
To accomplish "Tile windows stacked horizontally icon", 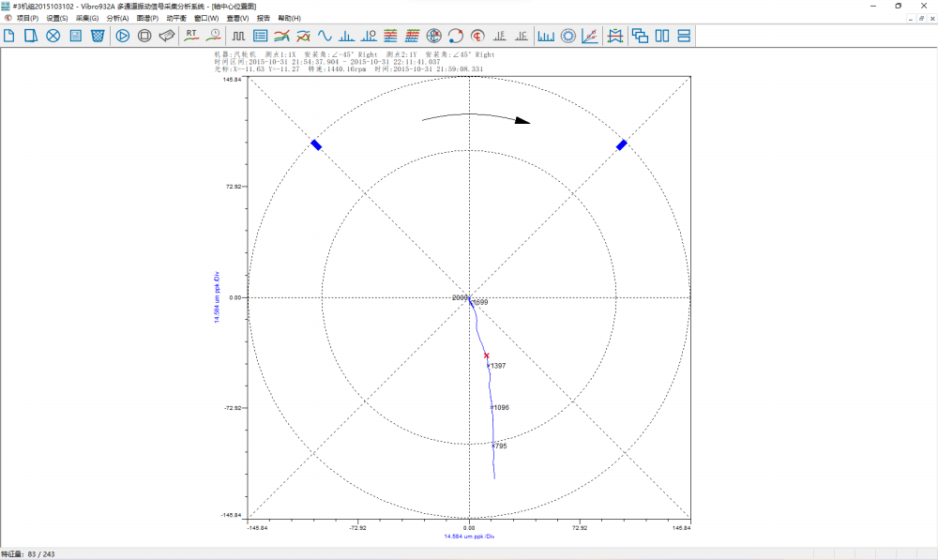I will 684,36.
